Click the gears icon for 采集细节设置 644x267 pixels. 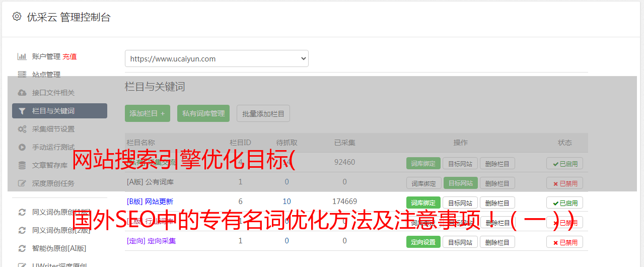coord(22,129)
